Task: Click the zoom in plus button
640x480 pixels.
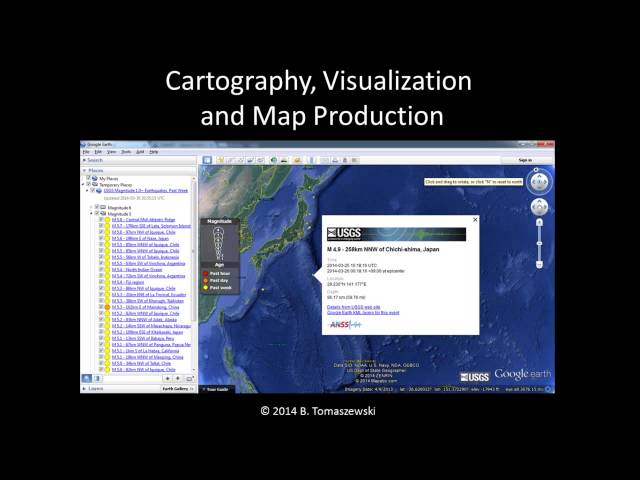Action: click(x=539, y=223)
